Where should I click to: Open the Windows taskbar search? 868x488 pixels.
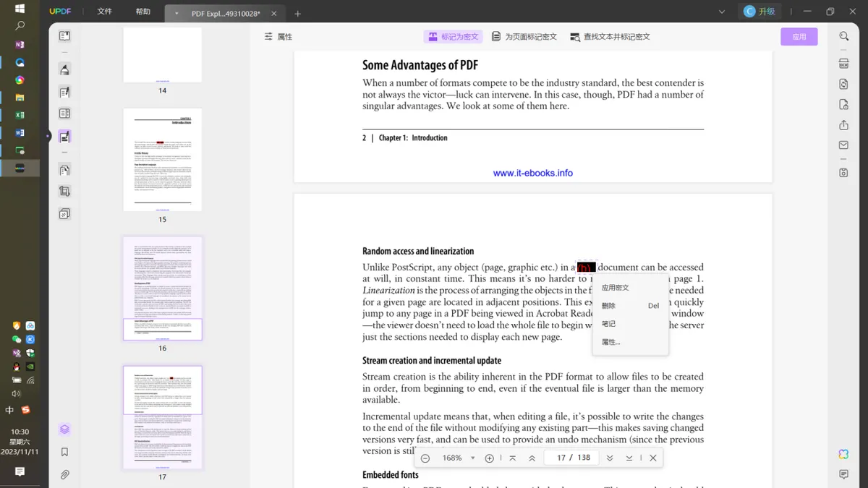[20, 26]
